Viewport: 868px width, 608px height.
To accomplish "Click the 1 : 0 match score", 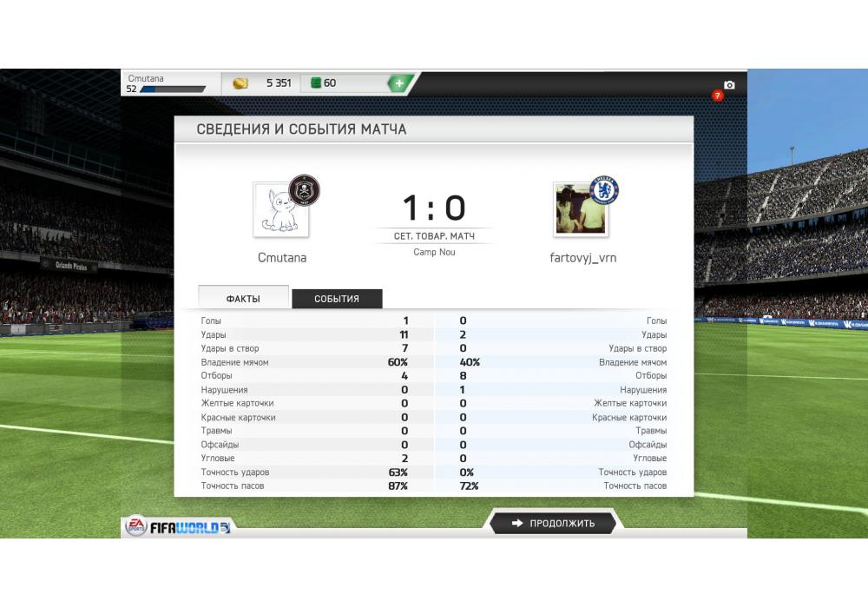I will pyautogui.click(x=434, y=208).
